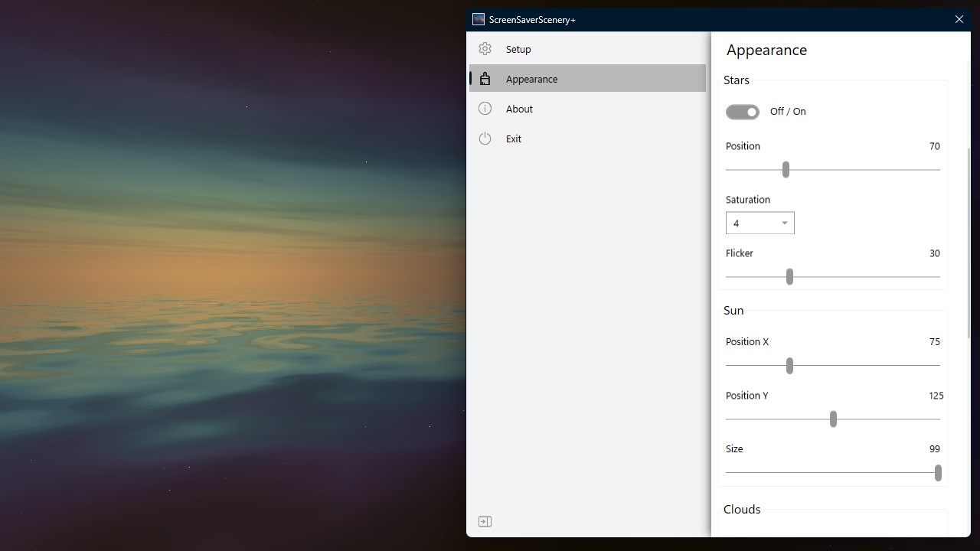The image size is (980, 551).
Task: Click the Flicker value "30"
Action: 934,253
